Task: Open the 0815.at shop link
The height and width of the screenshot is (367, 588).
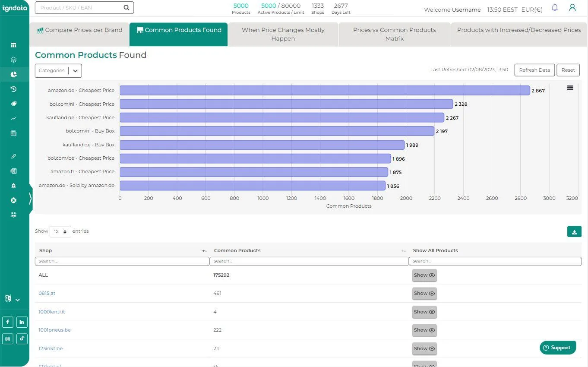Action: point(47,294)
